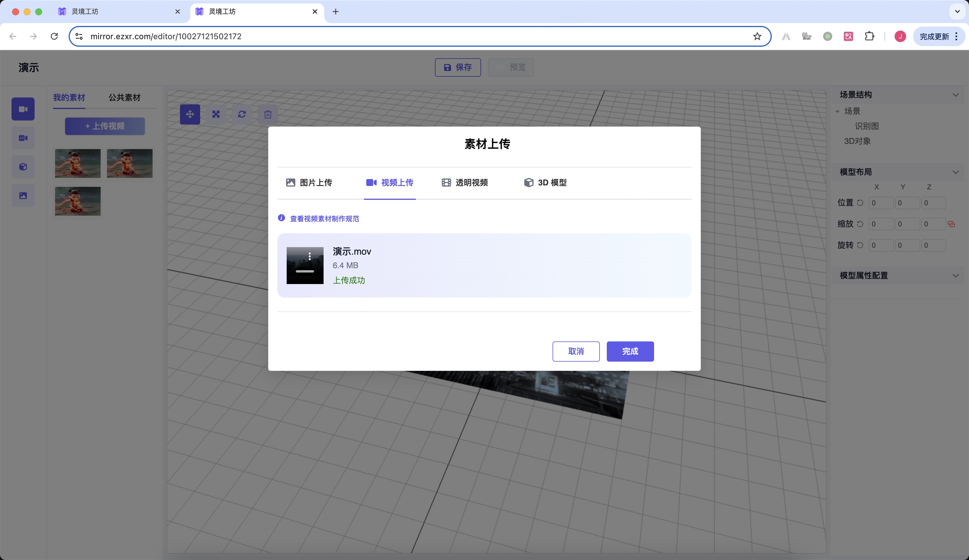The width and height of the screenshot is (969, 560).
Task: Click the + 上传视频 button
Action: coord(105,126)
